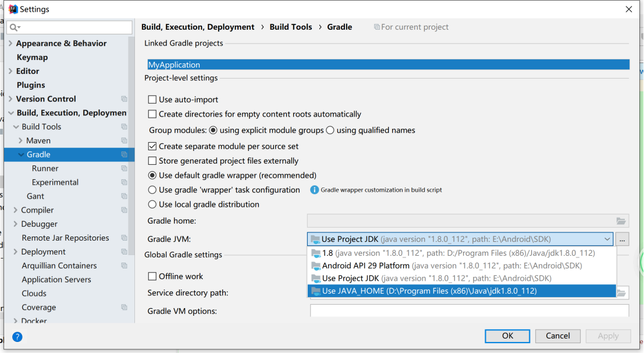Choose Use Project JDK in dropdown list
Screen dimensions: 644x353
(462, 278)
